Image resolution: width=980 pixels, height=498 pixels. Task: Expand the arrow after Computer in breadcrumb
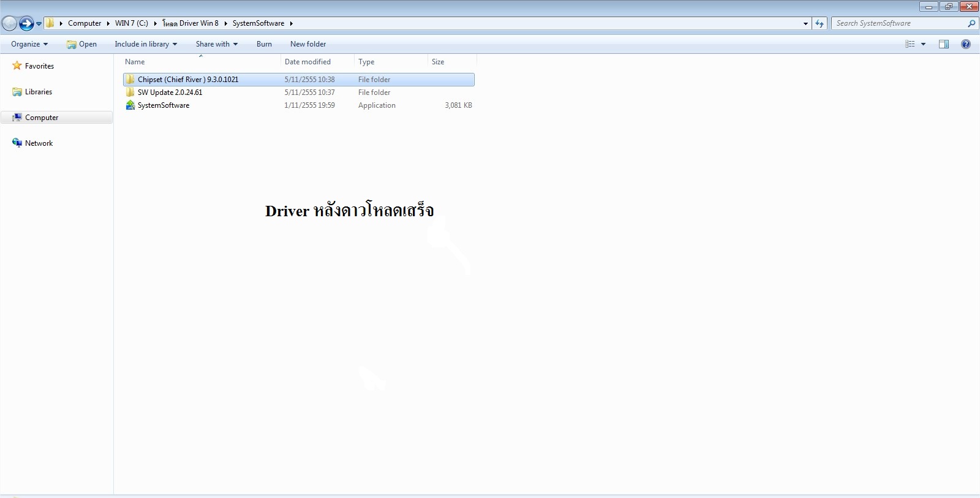(x=108, y=23)
